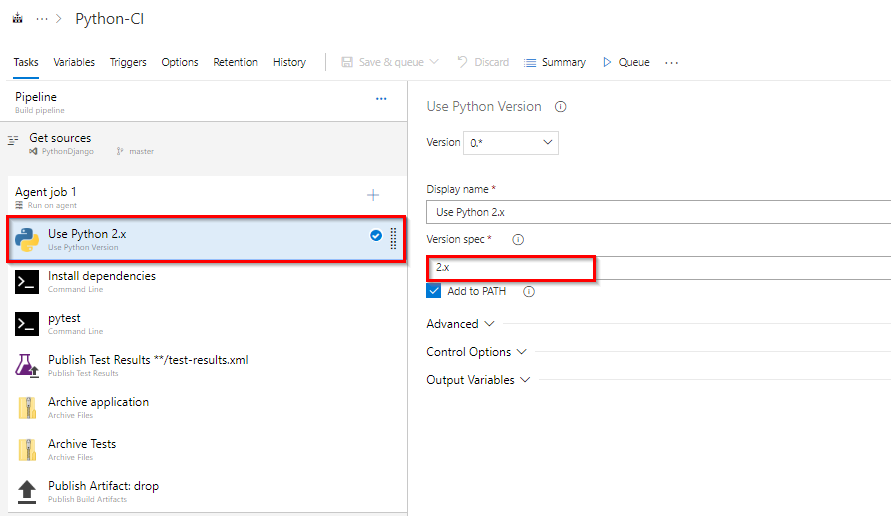Open the Triggers tab

click(x=128, y=62)
